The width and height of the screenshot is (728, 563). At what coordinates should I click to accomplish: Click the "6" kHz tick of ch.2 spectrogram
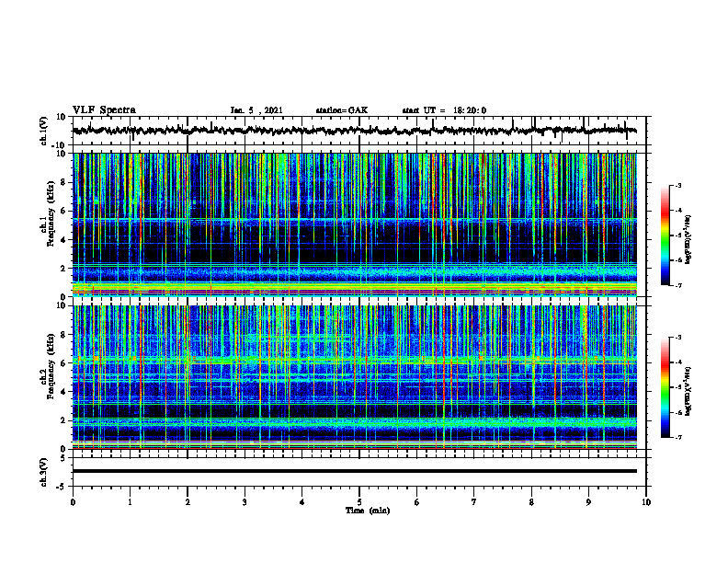[63, 363]
